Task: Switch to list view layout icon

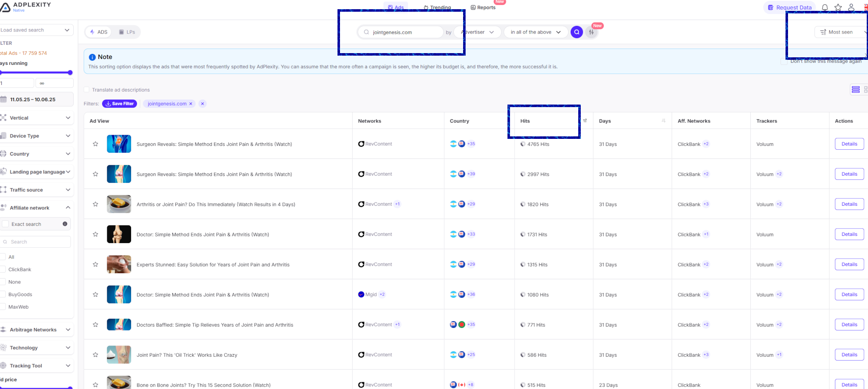Action: [856, 90]
